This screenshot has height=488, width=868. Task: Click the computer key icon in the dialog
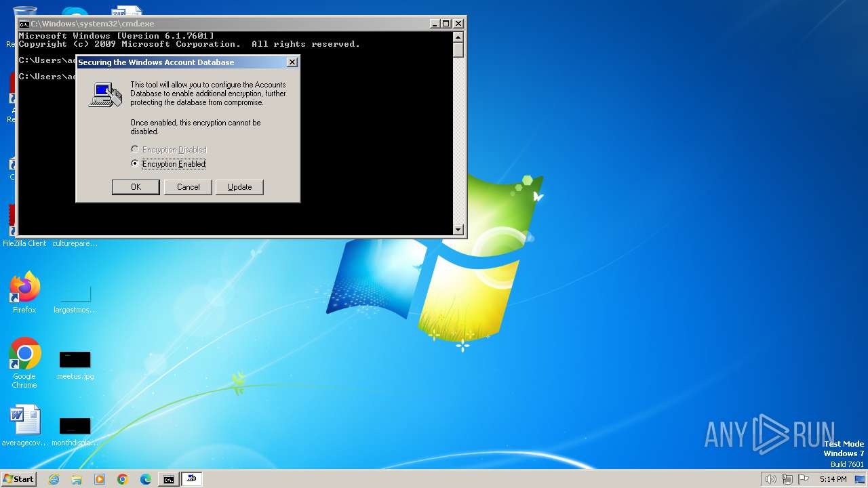point(105,94)
